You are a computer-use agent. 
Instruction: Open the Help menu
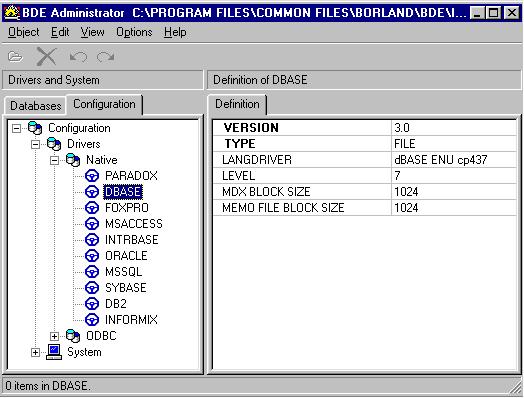pyautogui.click(x=175, y=32)
